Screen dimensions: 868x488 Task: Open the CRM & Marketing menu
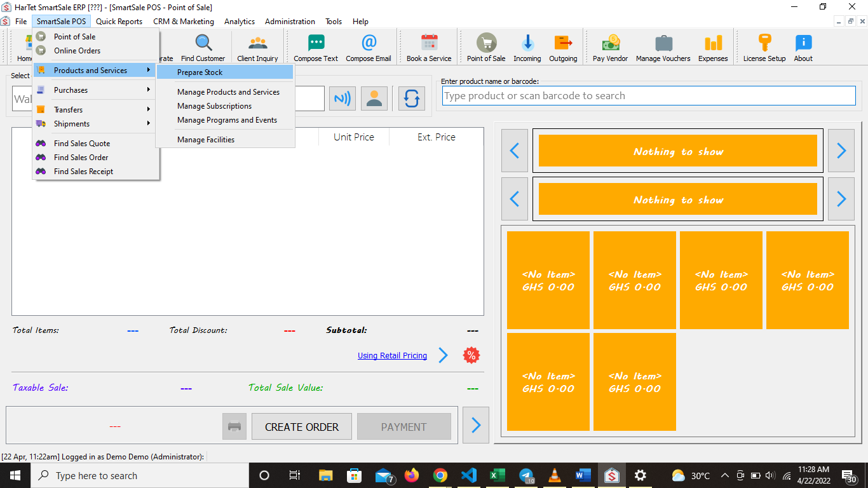coord(184,21)
